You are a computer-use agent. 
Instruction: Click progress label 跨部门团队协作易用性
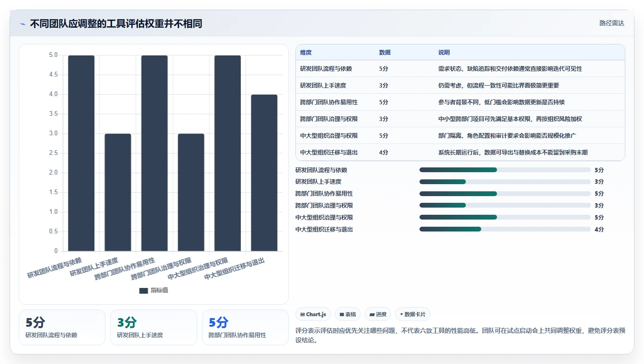tap(324, 194)
